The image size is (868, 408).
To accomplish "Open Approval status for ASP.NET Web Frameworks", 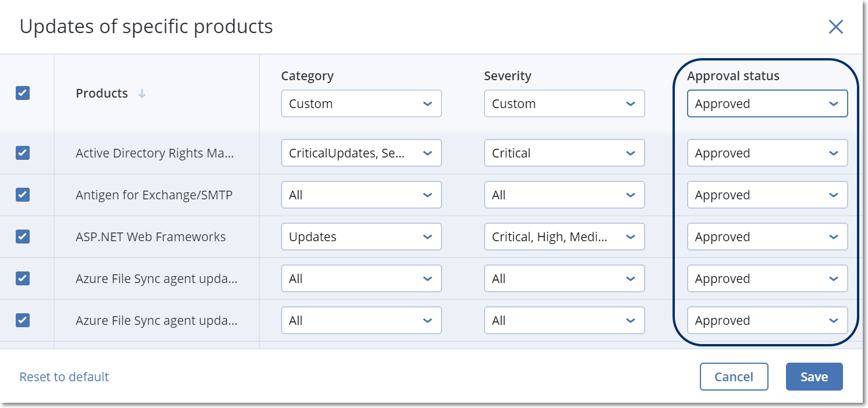I will click(767, 237).
